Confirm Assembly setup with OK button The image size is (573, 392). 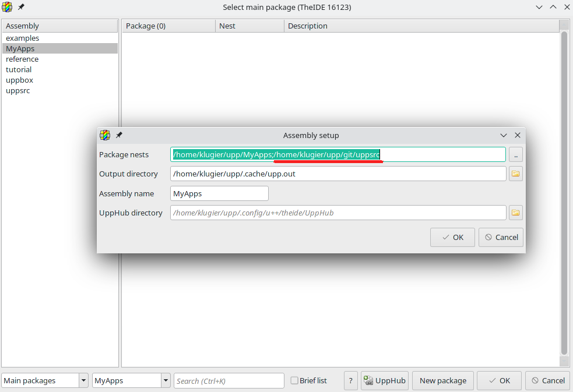[x=452, y=237]
